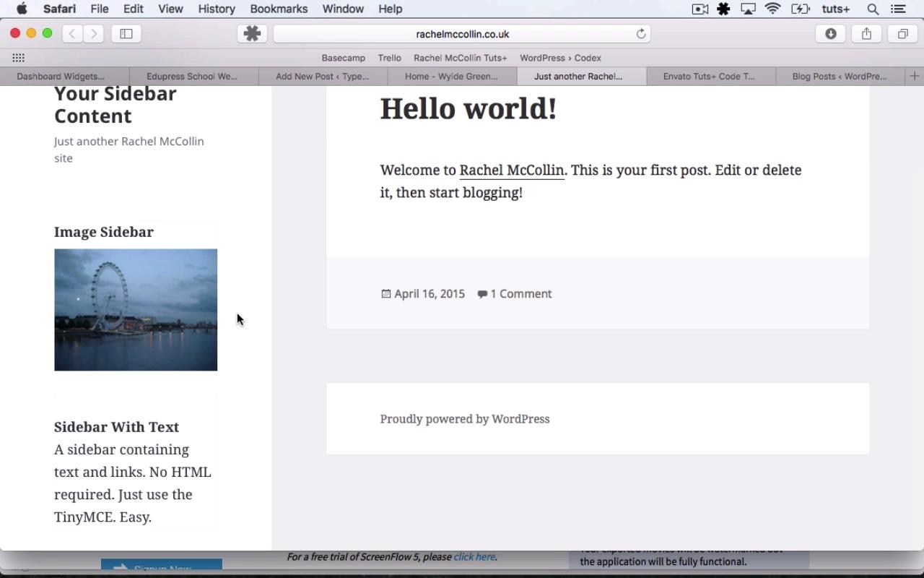This screenshot has height=578, width=924.
Task: Open the Hello world! post title
Action: 468,108
